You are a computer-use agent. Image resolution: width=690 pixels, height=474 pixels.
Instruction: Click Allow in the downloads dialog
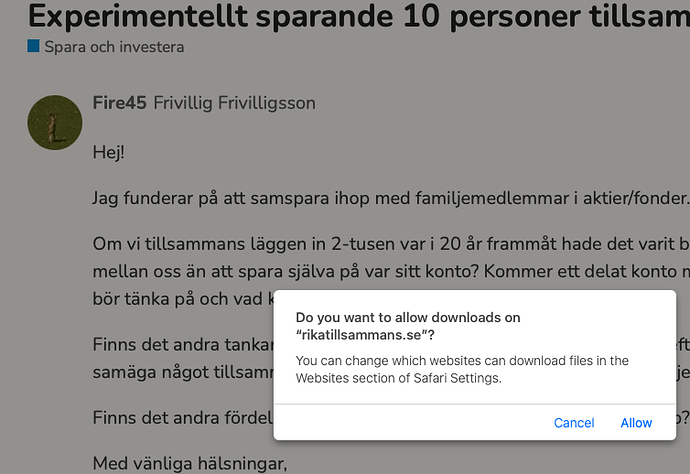636,423
